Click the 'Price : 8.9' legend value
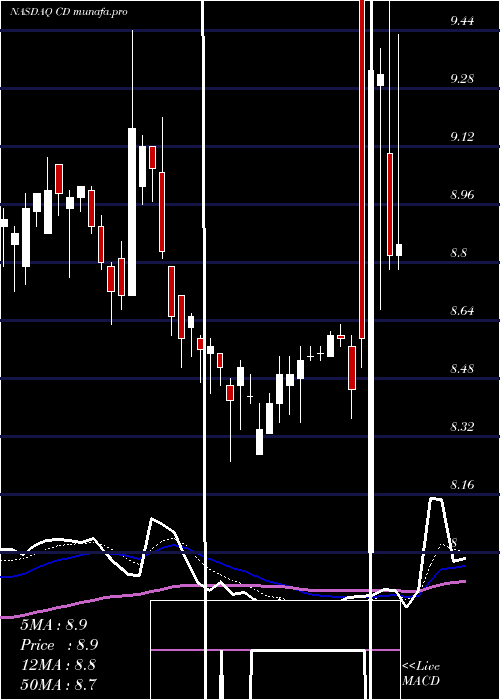The image size is (500, 700). tap(59, 645)
